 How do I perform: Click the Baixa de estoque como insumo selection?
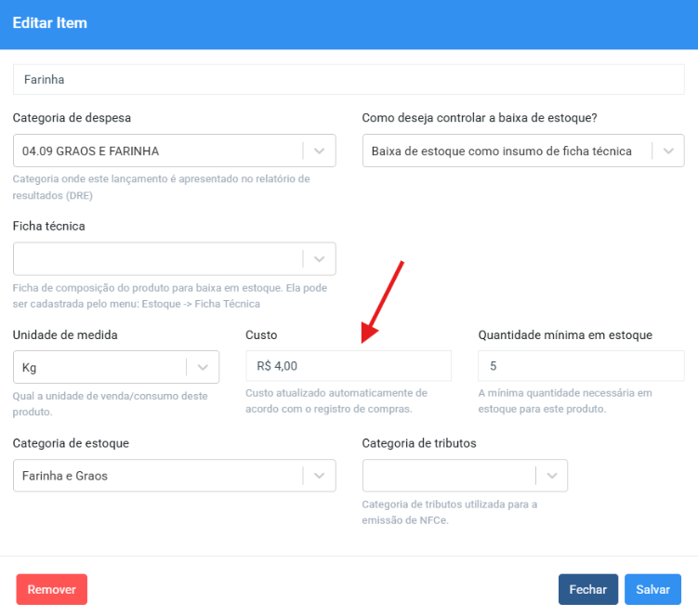507,151
